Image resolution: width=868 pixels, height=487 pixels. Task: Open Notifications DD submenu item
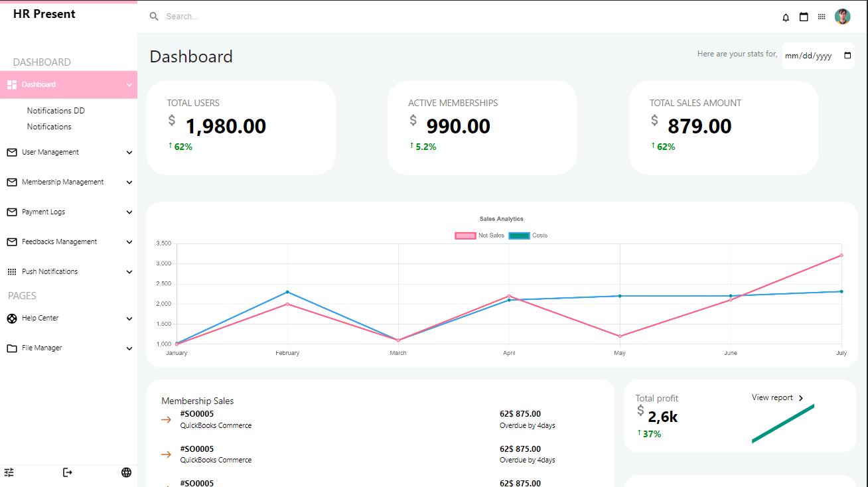pyautogui.click(x=56, y=111)
